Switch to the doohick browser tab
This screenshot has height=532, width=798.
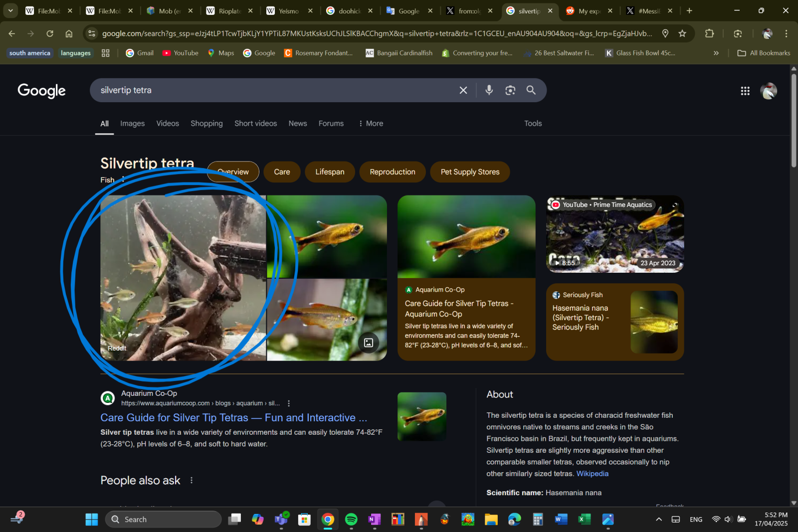(x=349, y=10)
